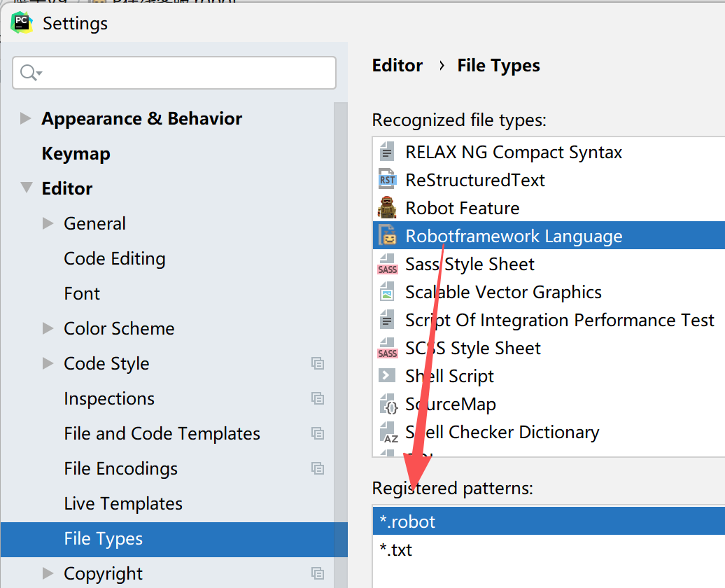Open the Live Templates page
This screenshot has height=588, width=725.
pyautogui.click(x=123, y=503)
